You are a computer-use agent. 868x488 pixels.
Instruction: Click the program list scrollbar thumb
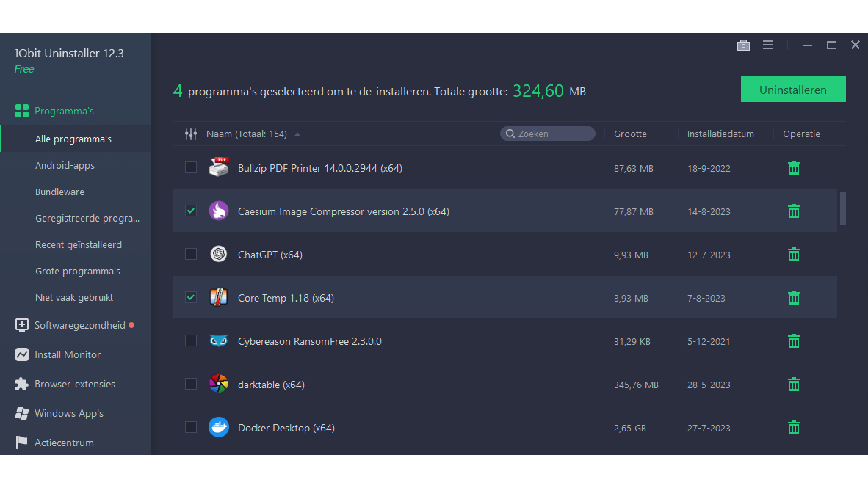click(x=843, y=208)
